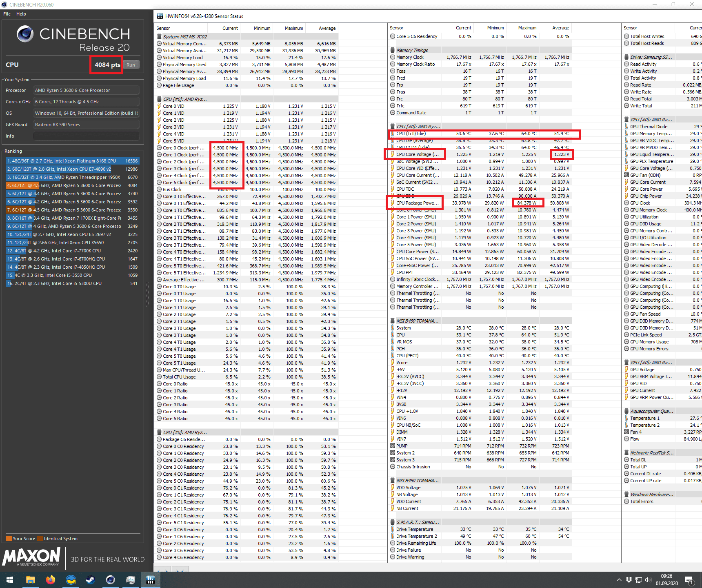Select the Infinity Fabric Clock row
This screenshot has height=588, width=702.
pos(480,279)
